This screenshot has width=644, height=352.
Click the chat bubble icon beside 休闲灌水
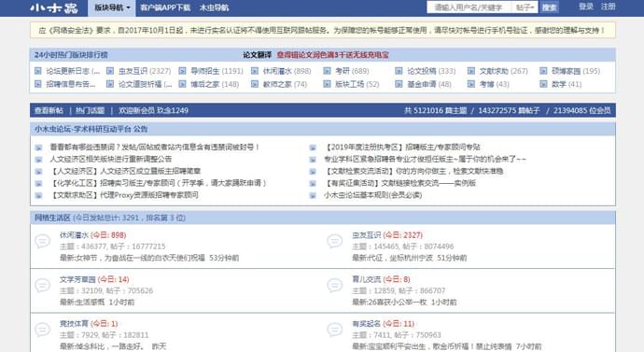(x=42, y=241)
